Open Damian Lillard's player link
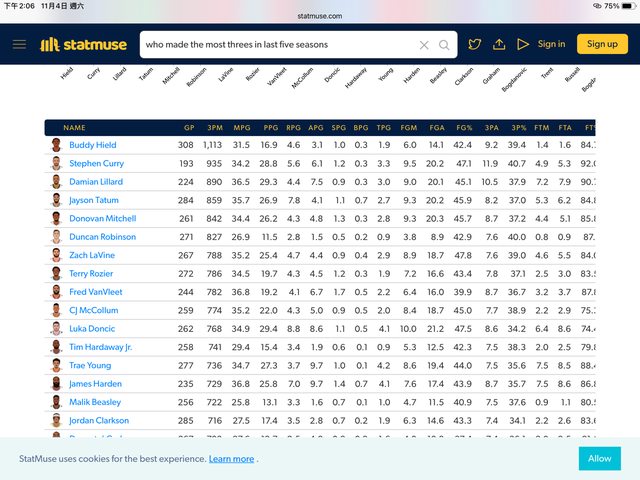The width and height of the screenshot is (640, 480). coord(98,182)
